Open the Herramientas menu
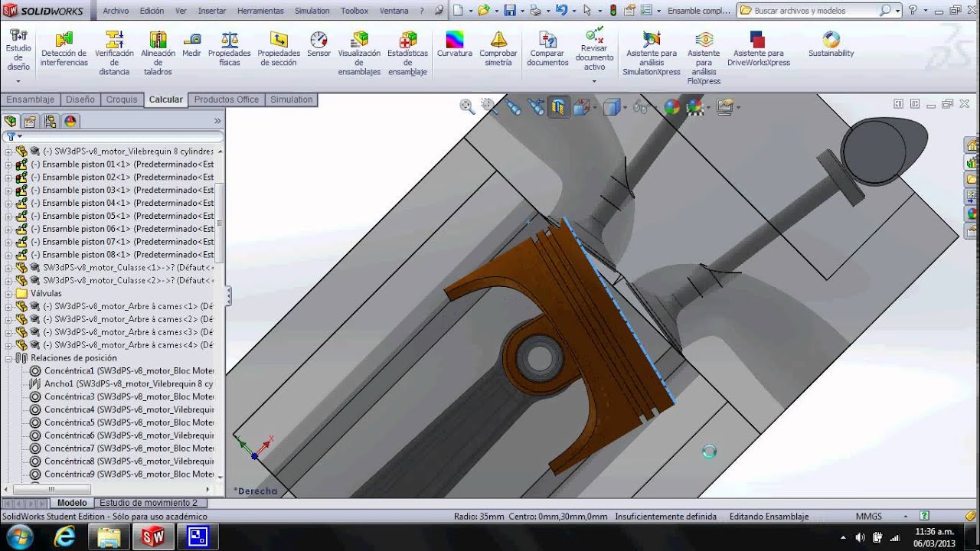Screen dimensions: 980x551 click(x=260, y=11)
